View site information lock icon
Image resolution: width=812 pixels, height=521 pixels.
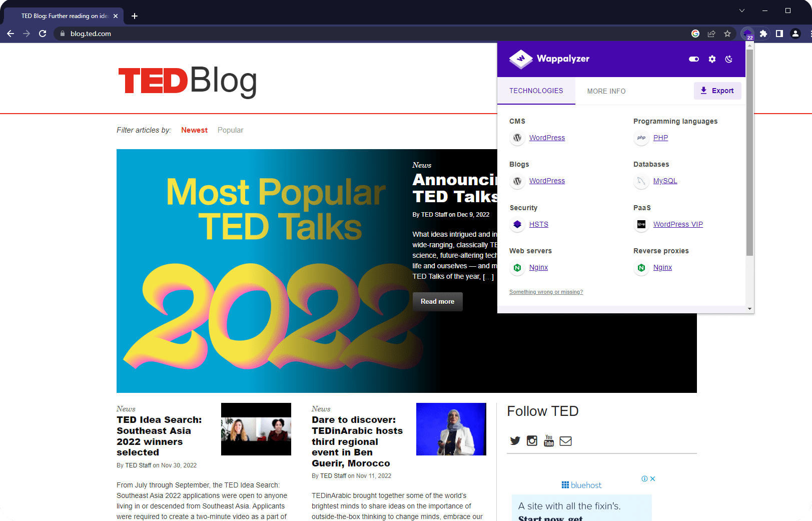[63, 34]
